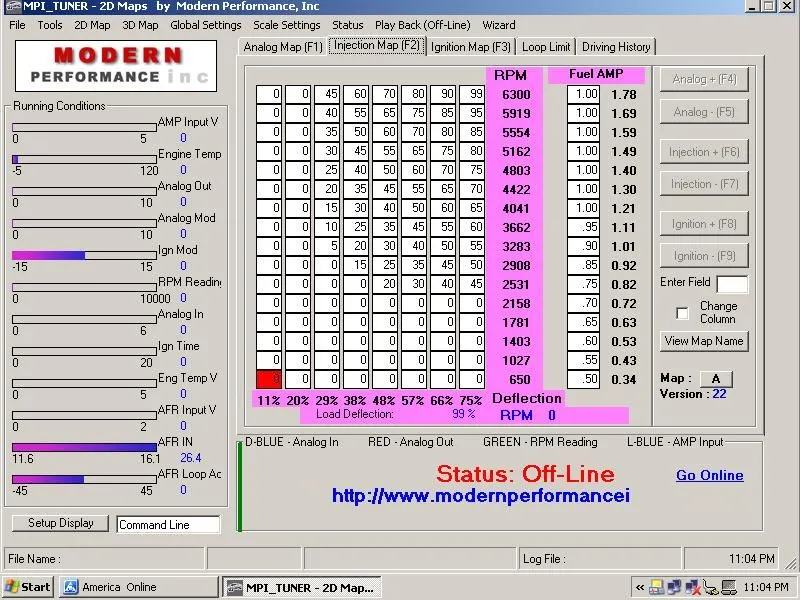Viewport: 800px width, 600px height.
Task: Click the system tray expand arrows
Action: (x=640, y=587)
